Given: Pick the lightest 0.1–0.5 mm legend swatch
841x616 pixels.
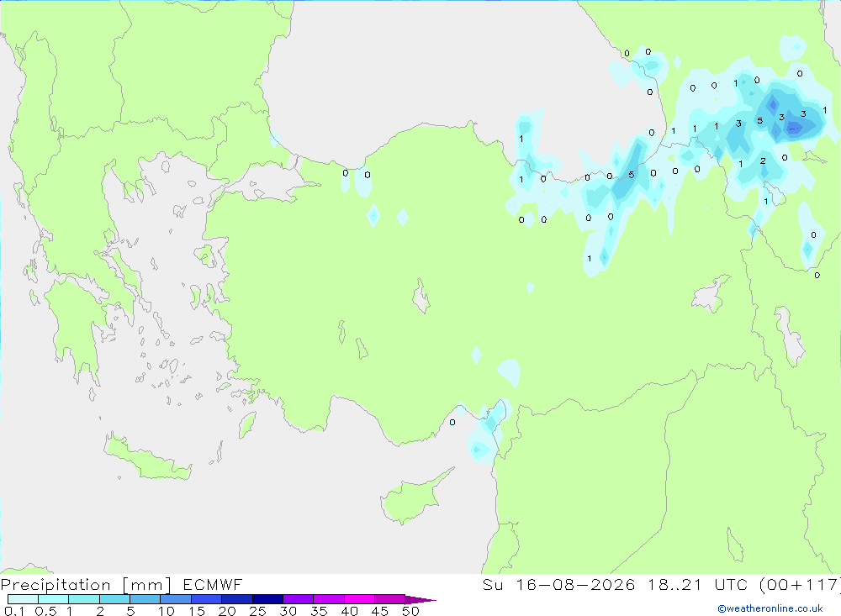Looking at the screenshot, I should (x=23, y=599).
